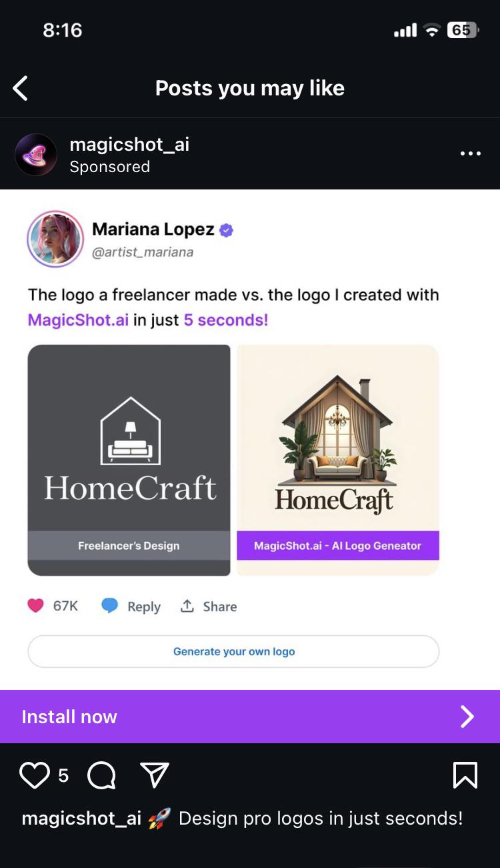Viewport: 500px width, 868px height.
Task: Tap the MagicShot.ai purple link text
Action: [x=78, y=320]
